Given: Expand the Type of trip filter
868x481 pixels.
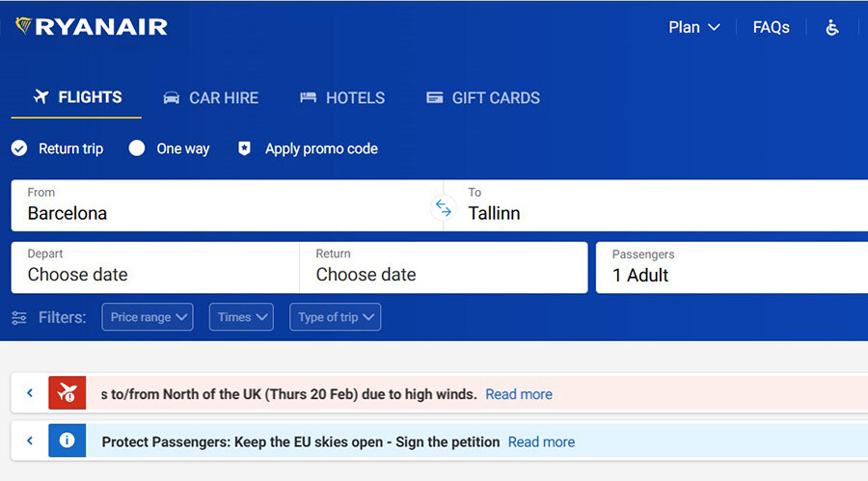Looking at the screenshot, I should click(x=335, y=317).
